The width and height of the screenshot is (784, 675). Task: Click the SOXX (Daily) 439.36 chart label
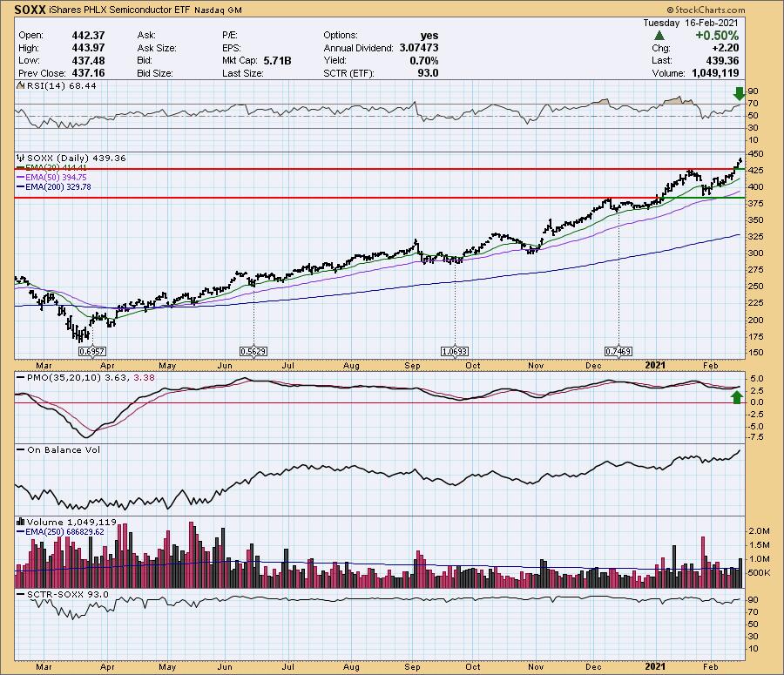(77, 158)
